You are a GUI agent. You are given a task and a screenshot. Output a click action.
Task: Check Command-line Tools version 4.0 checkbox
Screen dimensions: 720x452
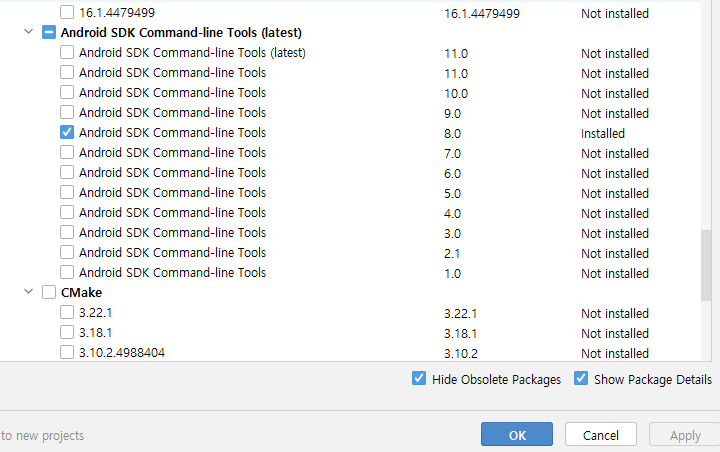(x=67, y=212)
